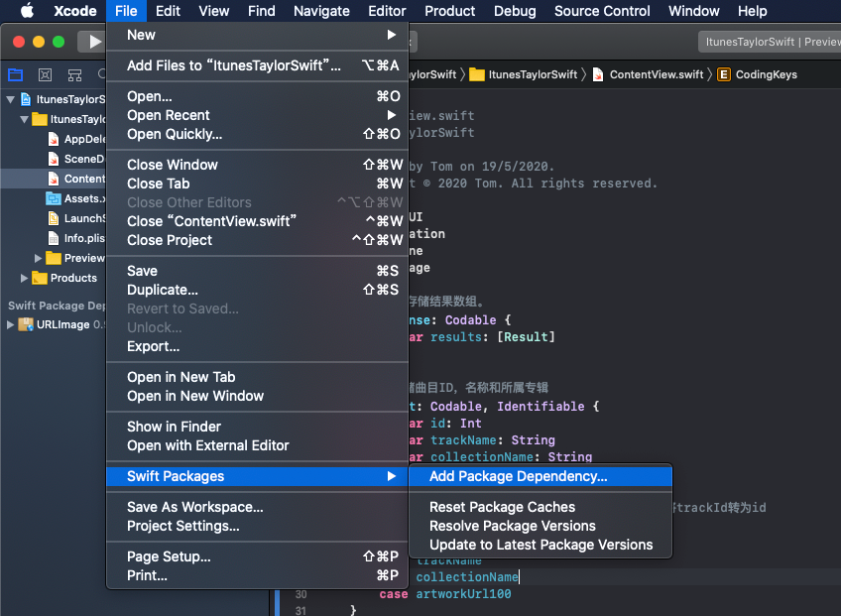This screenshot has height=616, width=841.
Task: Choose Project Settings… from the File menu
Action: click(x=258, y=526)
